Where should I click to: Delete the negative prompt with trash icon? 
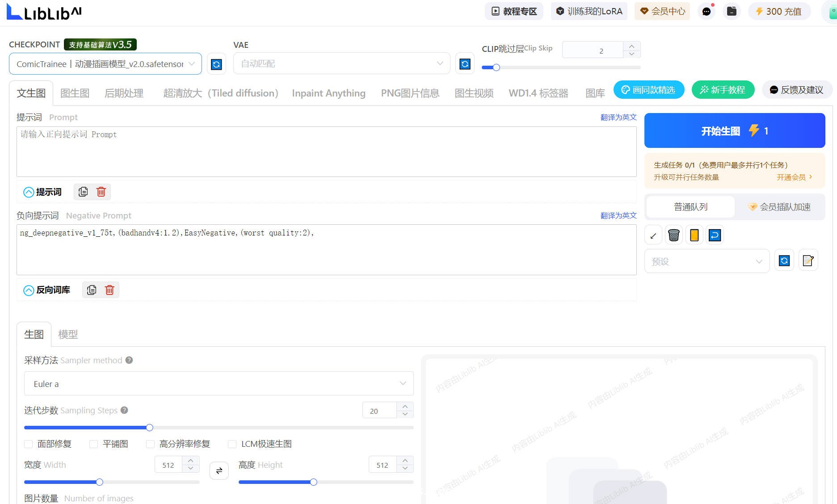click(109, 290)
